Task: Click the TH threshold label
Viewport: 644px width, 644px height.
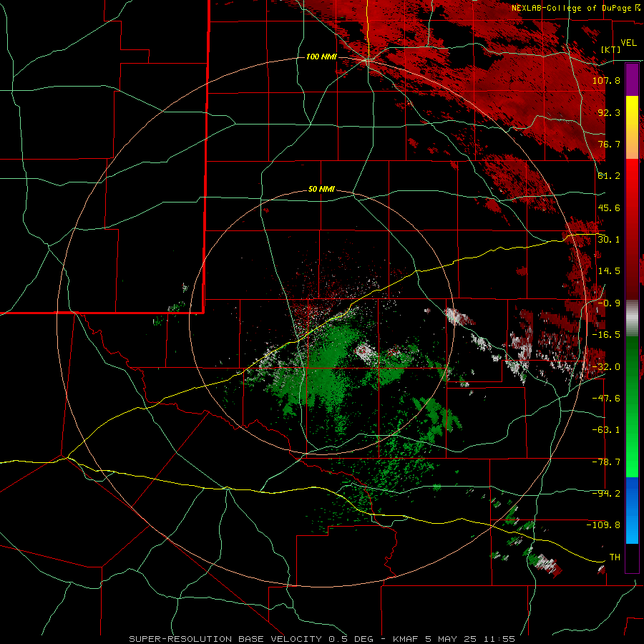Action: coord(615,557)
